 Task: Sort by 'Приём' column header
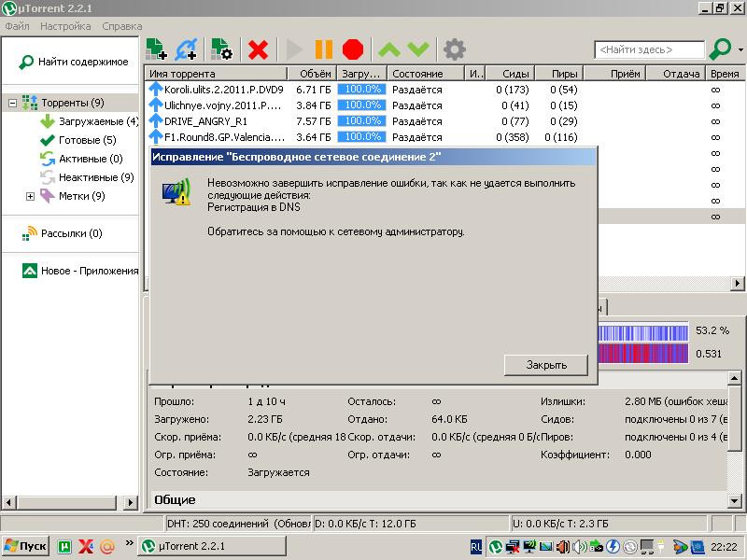(x=615, y=74)
